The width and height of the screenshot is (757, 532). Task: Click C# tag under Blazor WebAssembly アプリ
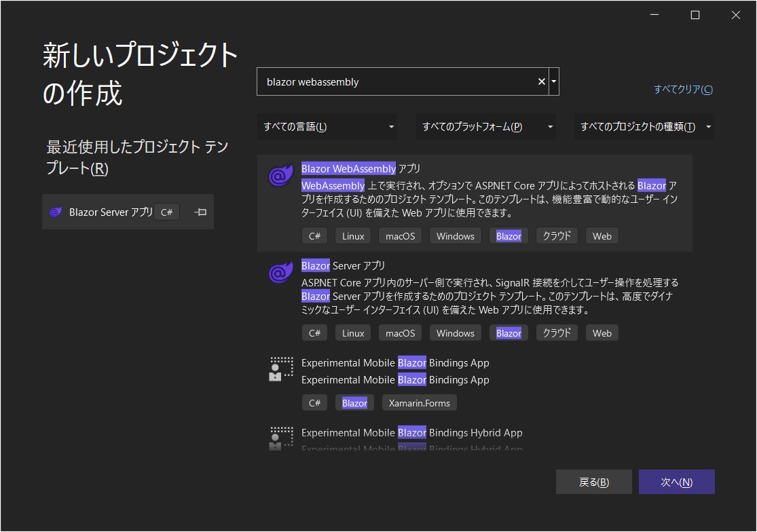coord(315,236)
